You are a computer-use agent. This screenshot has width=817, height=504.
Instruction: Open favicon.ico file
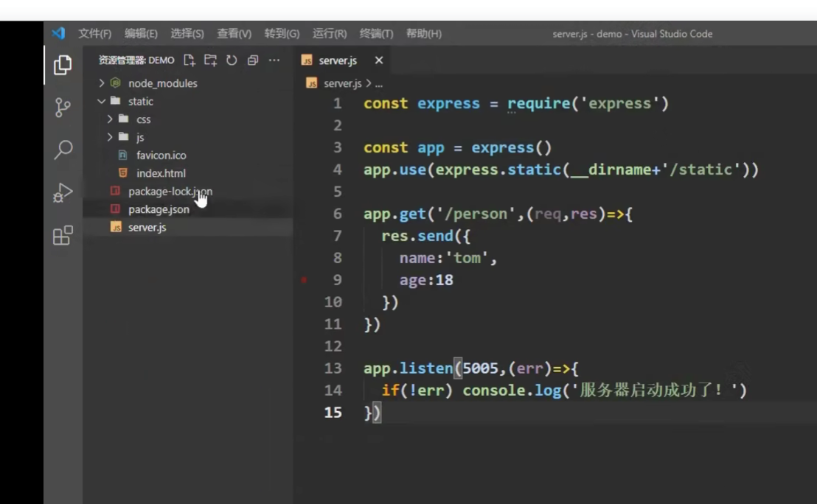point(161,155)
